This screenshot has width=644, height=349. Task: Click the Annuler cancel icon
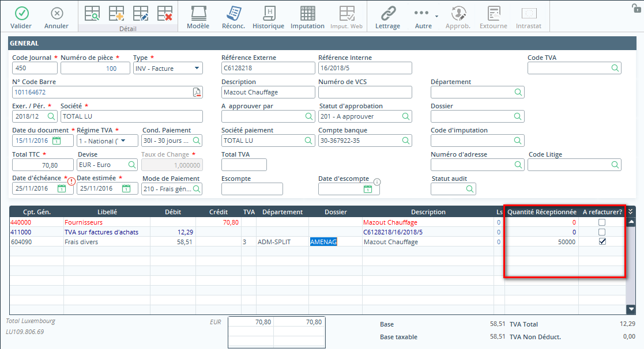click(x=57, y=13)
